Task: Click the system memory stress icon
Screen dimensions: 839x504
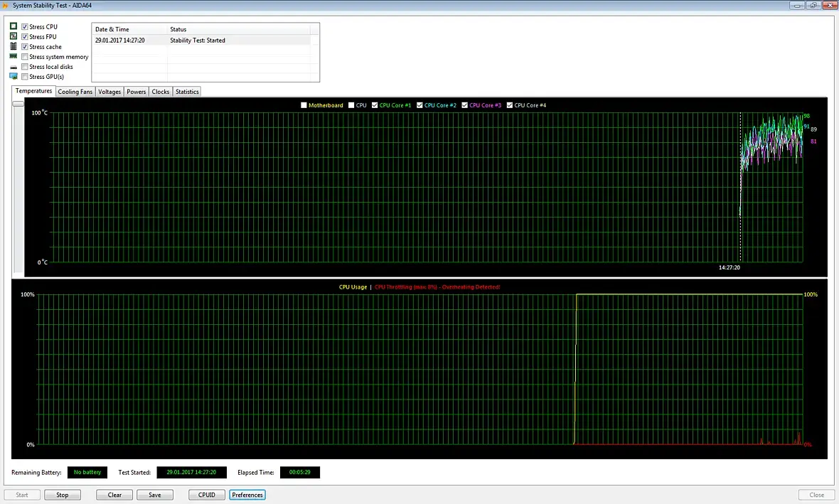Action: [x=14, y=56]
